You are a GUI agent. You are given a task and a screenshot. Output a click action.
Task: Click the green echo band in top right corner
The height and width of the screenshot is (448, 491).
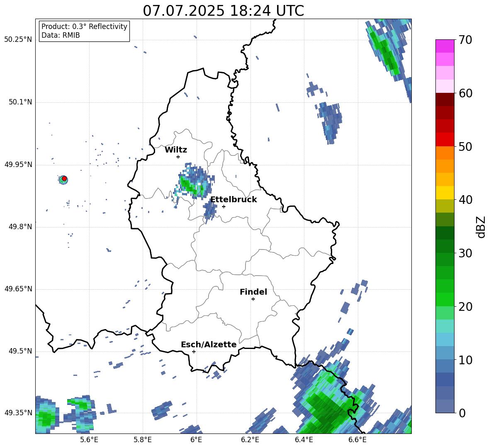click(384, 52)
